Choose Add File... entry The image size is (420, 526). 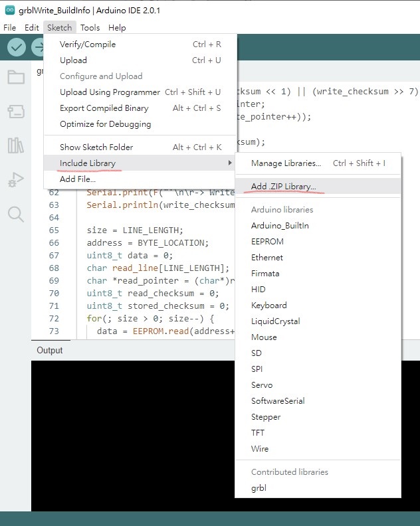(140, 179)
